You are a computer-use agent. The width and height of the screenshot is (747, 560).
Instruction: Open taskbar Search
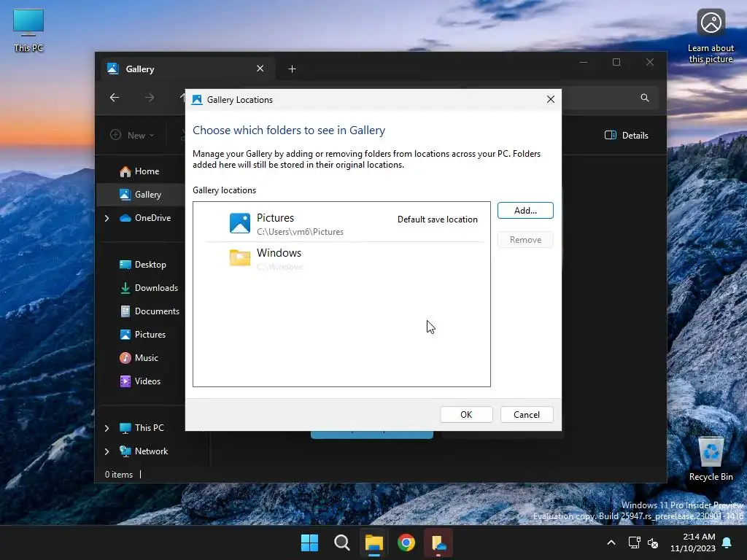341,542
